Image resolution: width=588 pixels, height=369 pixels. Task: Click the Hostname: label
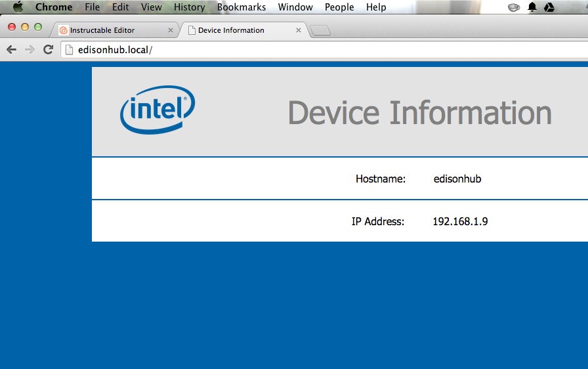point(381,179)
